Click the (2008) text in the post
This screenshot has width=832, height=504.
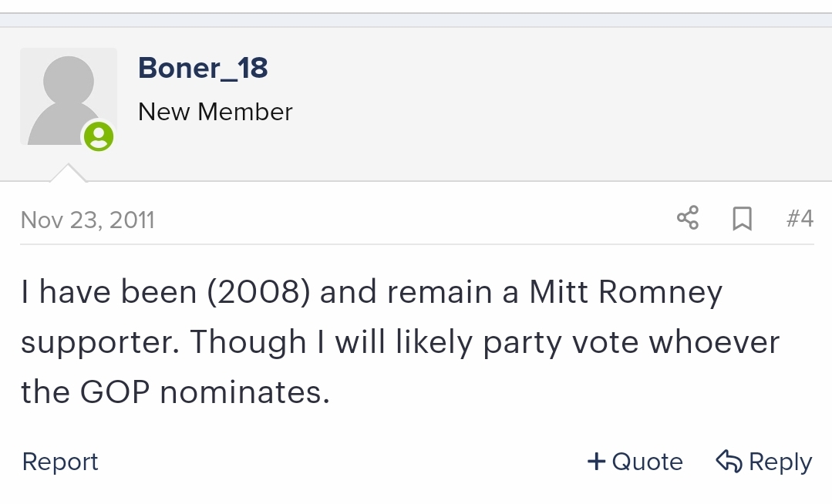tap(258, 292)
